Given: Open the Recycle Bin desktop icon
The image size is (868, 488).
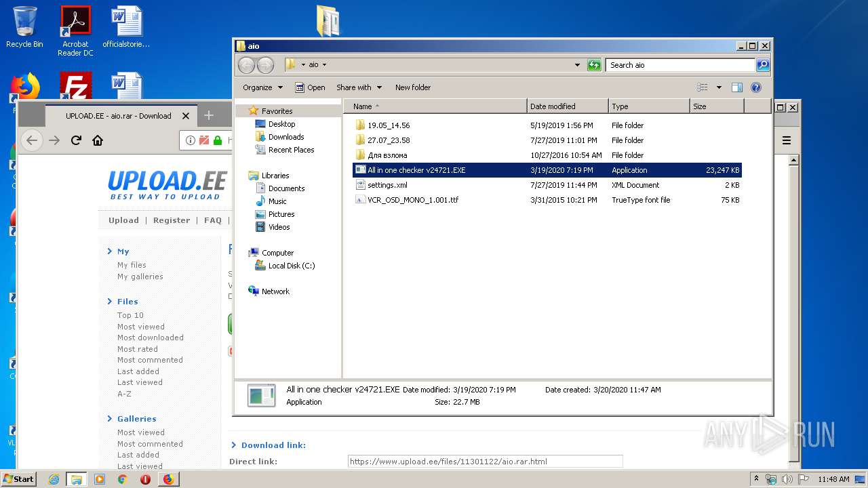Looking at the screenshot, I should (24, 27).
